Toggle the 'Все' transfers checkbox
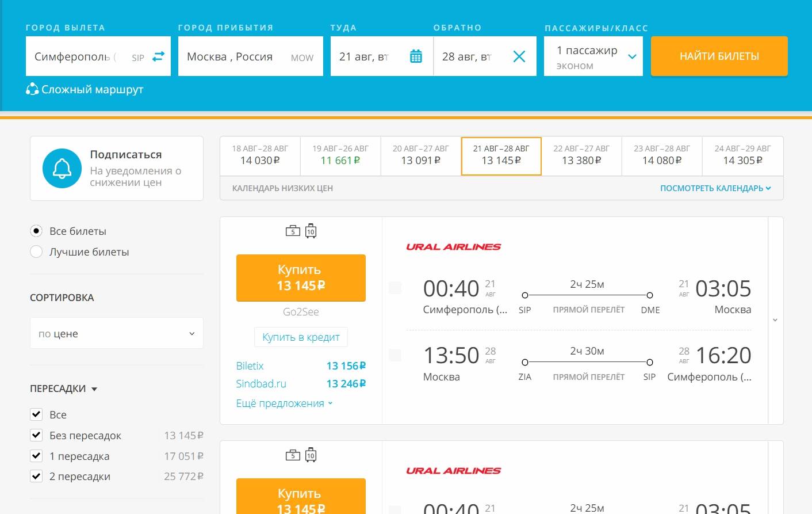Viewport: 812px width, 514px height. (x=36, y=414)
